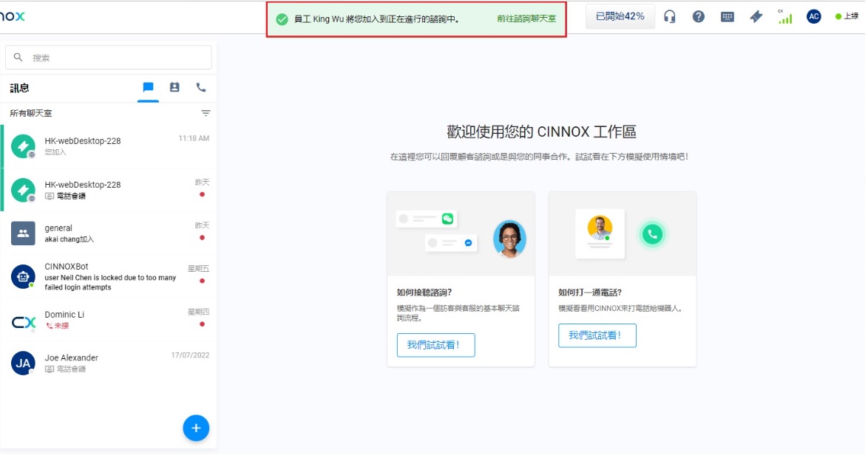The width and height of the screenshot is (868, 458).
Task: Click the 搜索 search field
Action: pos(109,58)
